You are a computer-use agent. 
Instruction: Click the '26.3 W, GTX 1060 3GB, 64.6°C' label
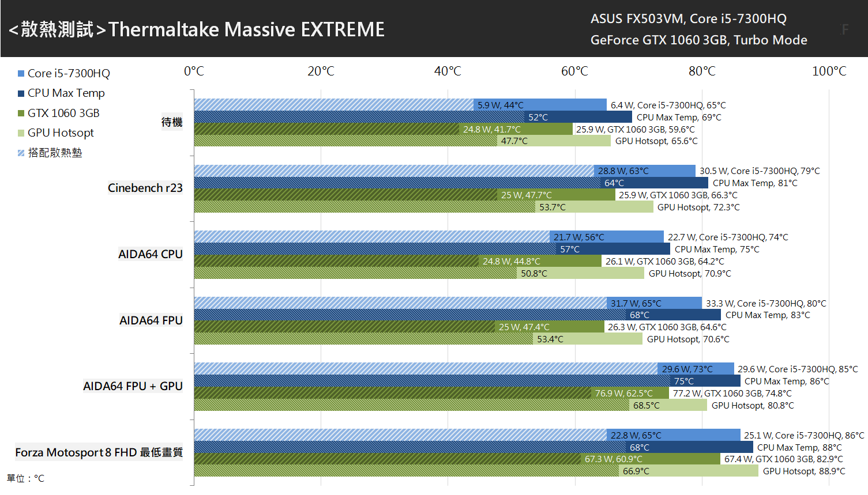tap(667, 327)
